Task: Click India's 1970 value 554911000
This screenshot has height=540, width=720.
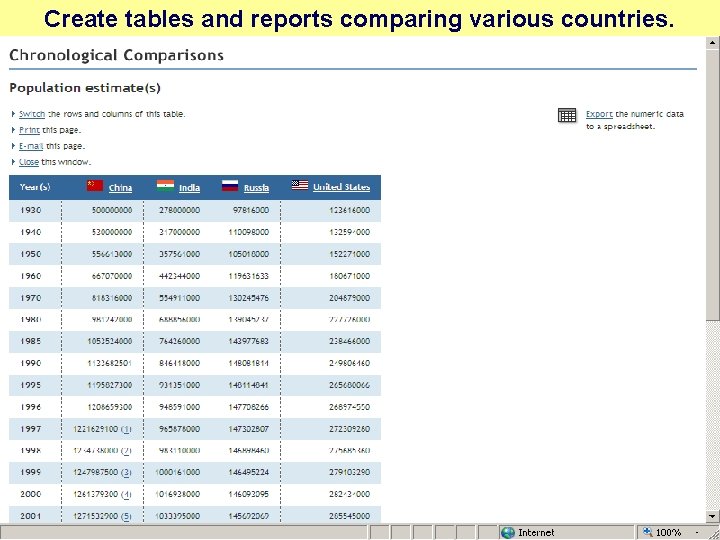Action: tap(180, 298)
